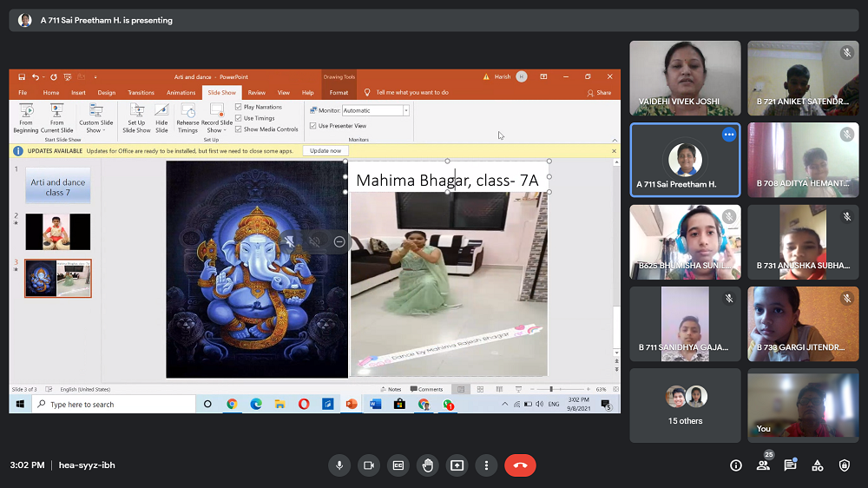This screenshot has height=488, width=868.
Task: Raise your hand in the meeting
Action: [x=428, y=465]
